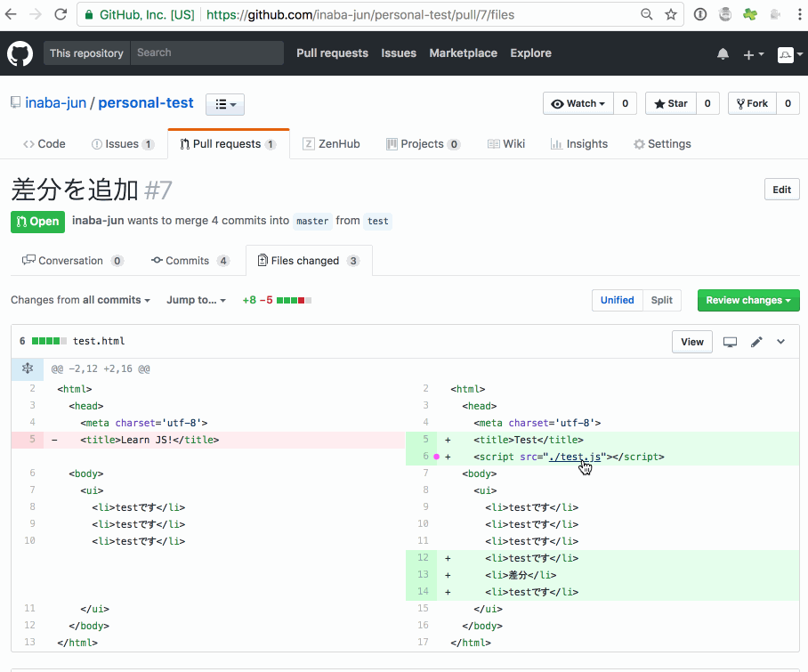
Task: Open the repository list dropdown button
Action: click(x=225, y=105)
